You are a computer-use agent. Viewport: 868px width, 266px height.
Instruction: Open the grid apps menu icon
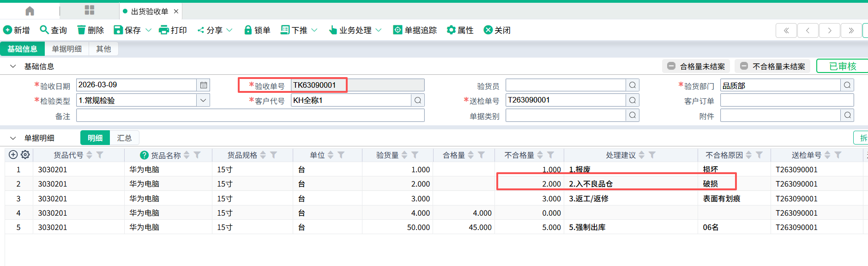pos(90,10)
